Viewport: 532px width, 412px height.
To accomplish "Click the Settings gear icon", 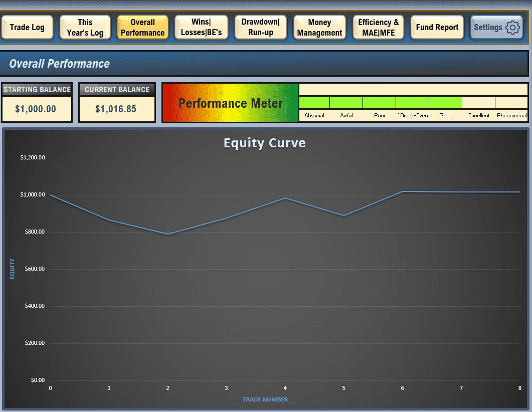I will 512,28.
